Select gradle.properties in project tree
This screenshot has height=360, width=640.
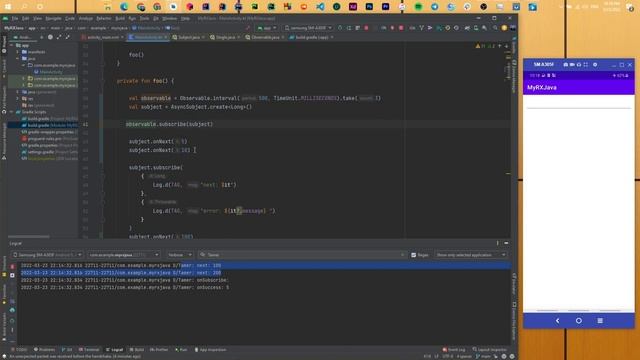click(x=49, y=145)
